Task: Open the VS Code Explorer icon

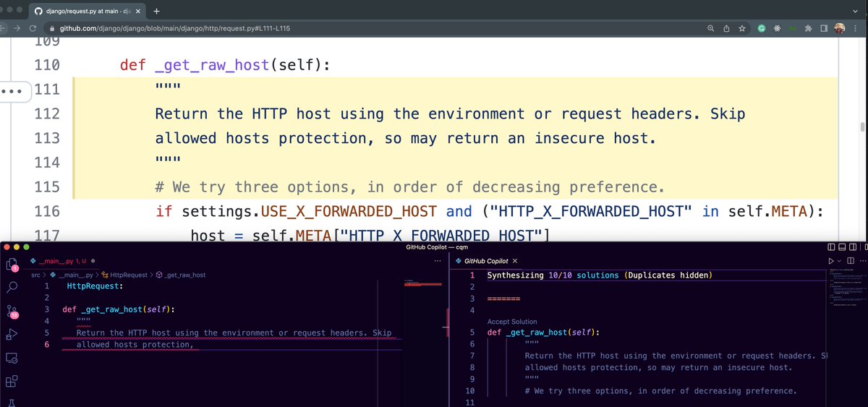Action: [12, 264]
